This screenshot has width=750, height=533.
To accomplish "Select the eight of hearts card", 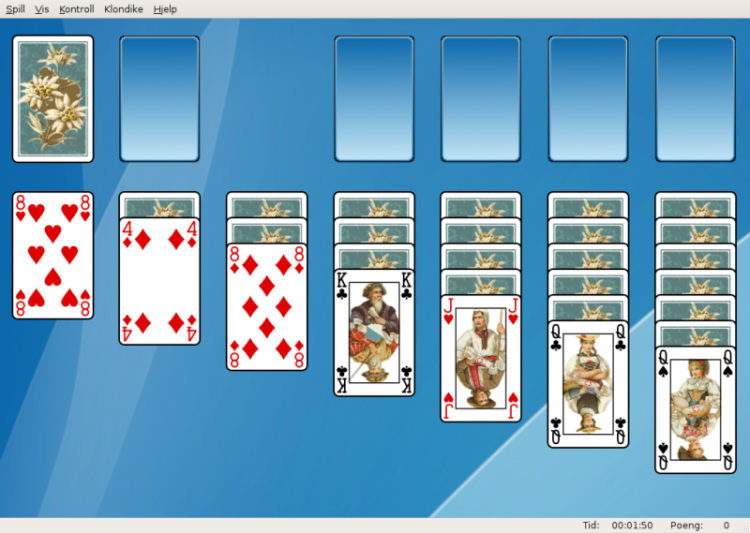I will click(53, 255).
